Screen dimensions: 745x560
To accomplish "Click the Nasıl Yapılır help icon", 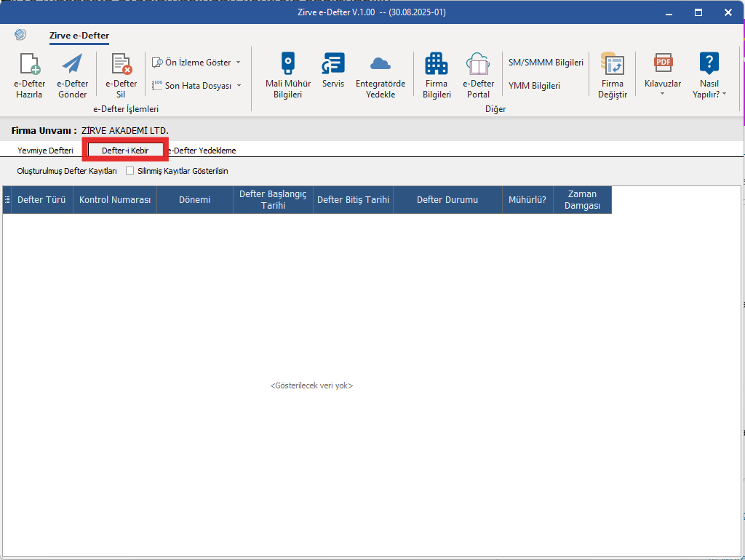I will click(709, 63).
